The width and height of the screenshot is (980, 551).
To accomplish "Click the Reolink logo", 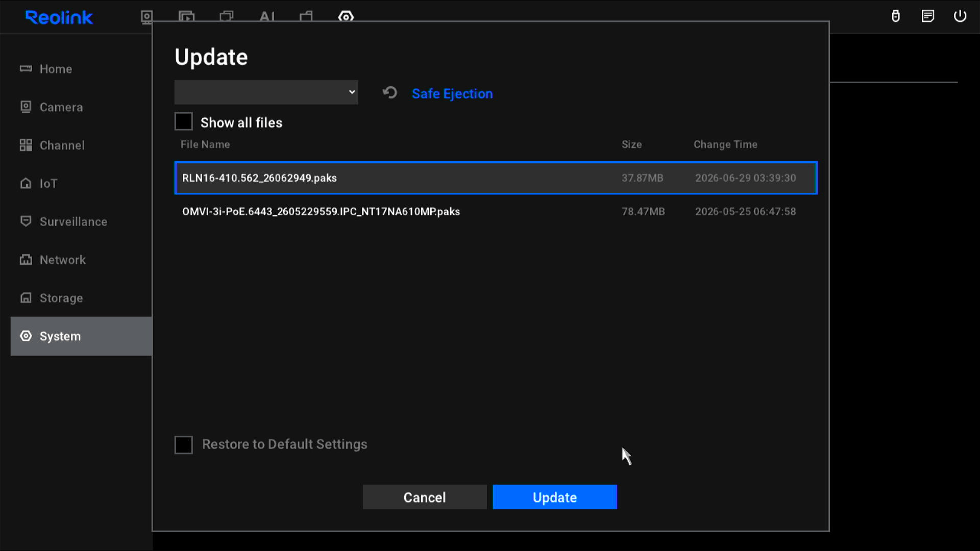I will 59,17.
